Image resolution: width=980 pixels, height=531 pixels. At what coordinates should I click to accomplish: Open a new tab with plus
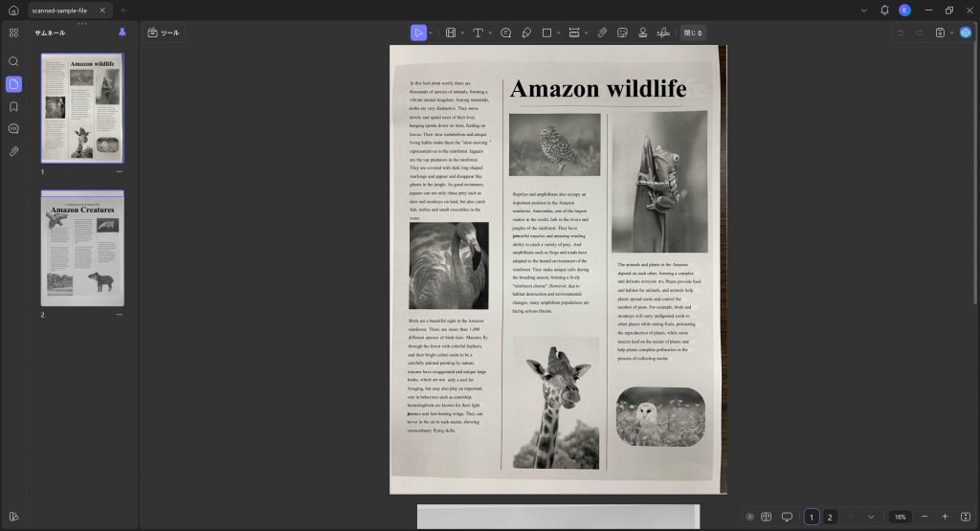123,11
